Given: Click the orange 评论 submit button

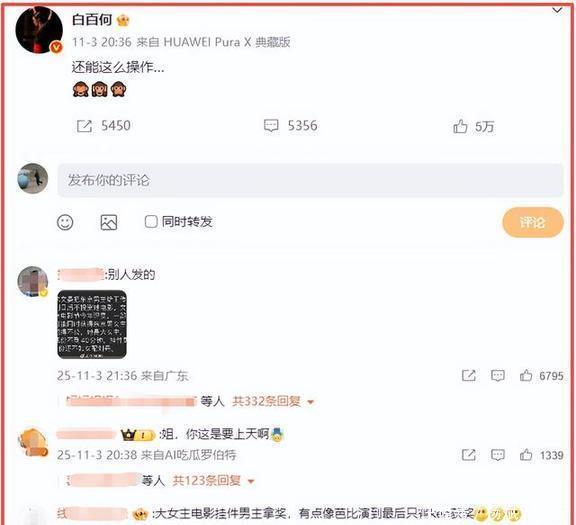Looking at the screenshot, I should click(533, 222).
